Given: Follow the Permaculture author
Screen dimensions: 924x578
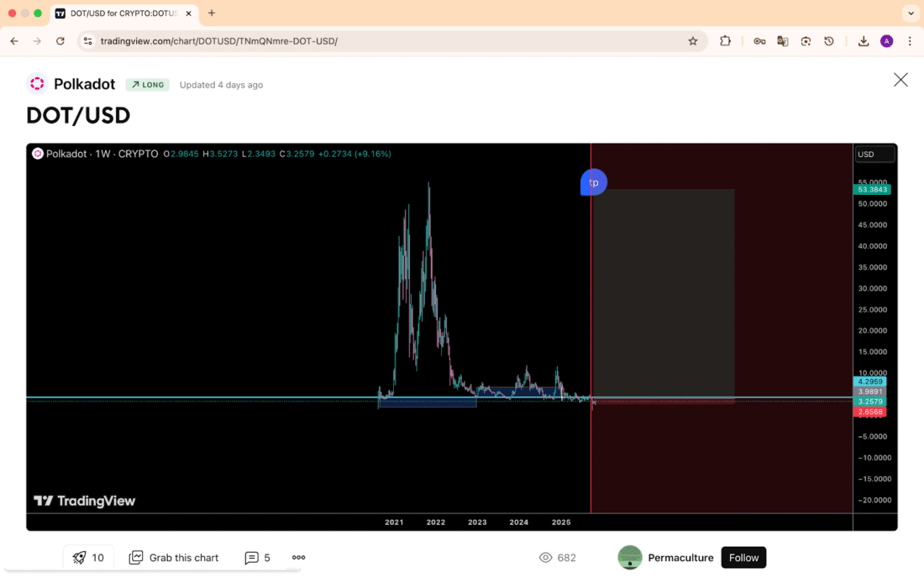Looking at the screenshot, I should (x=743, y=557).
